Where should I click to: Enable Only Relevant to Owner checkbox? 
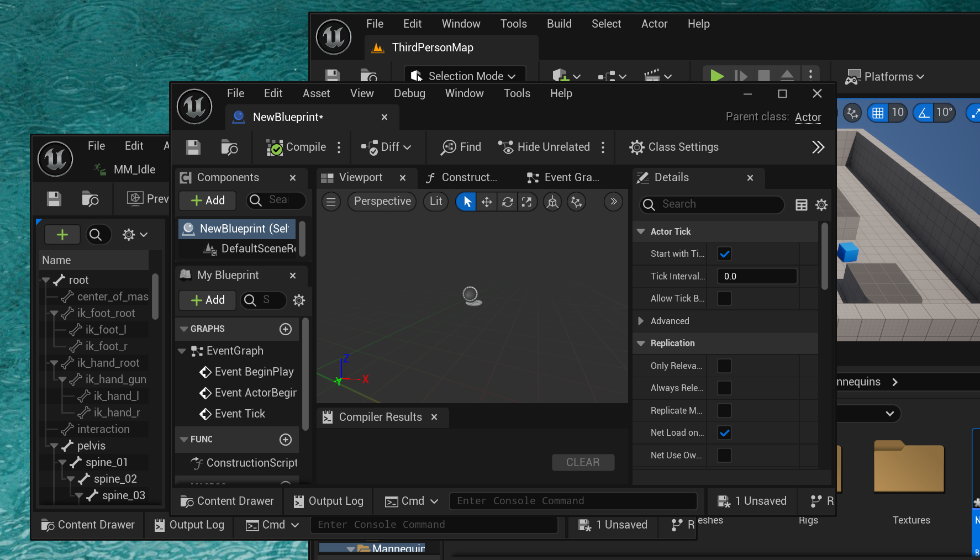pos(724,366)
